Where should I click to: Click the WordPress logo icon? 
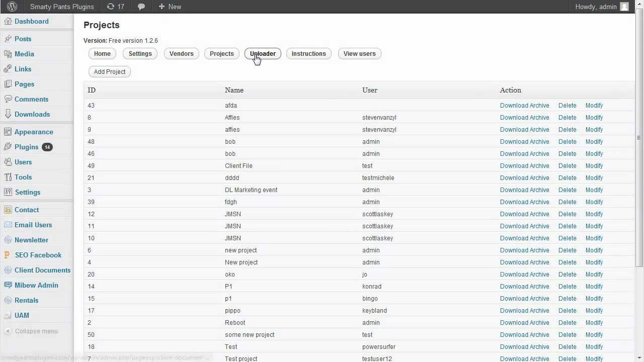pos(12,7)
